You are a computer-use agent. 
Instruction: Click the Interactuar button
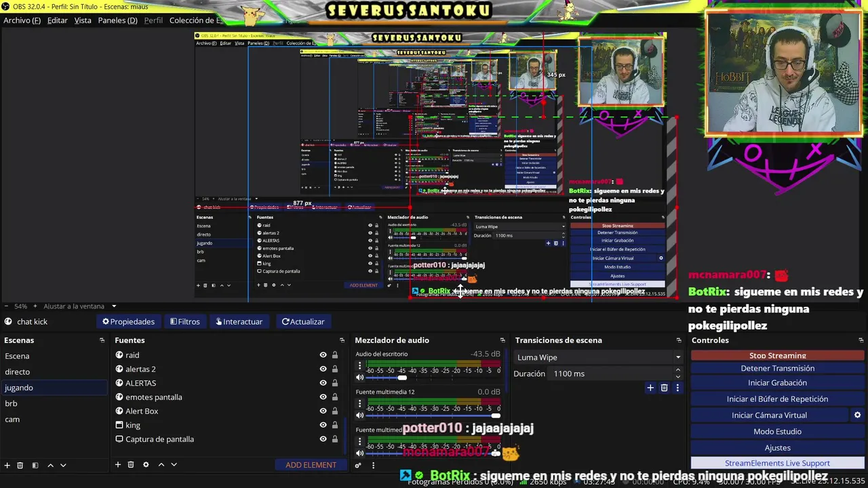(239, 321)
